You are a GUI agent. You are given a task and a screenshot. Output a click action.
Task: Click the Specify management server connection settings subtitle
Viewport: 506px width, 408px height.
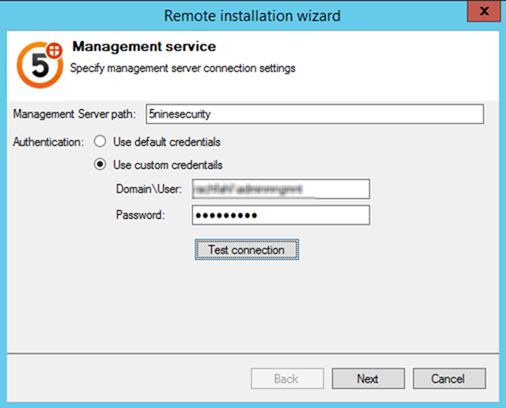(x=183, y=68)
